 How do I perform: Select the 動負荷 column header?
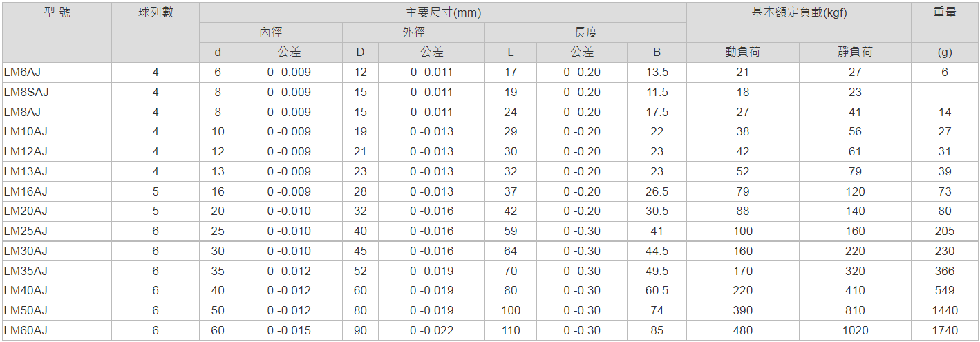(x=742, y=52)
